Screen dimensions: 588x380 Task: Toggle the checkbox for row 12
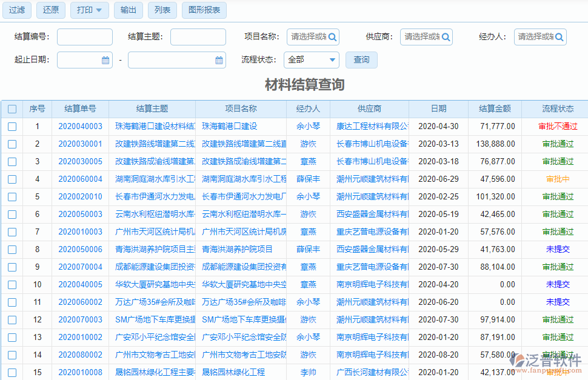click(x=12, y=320)
